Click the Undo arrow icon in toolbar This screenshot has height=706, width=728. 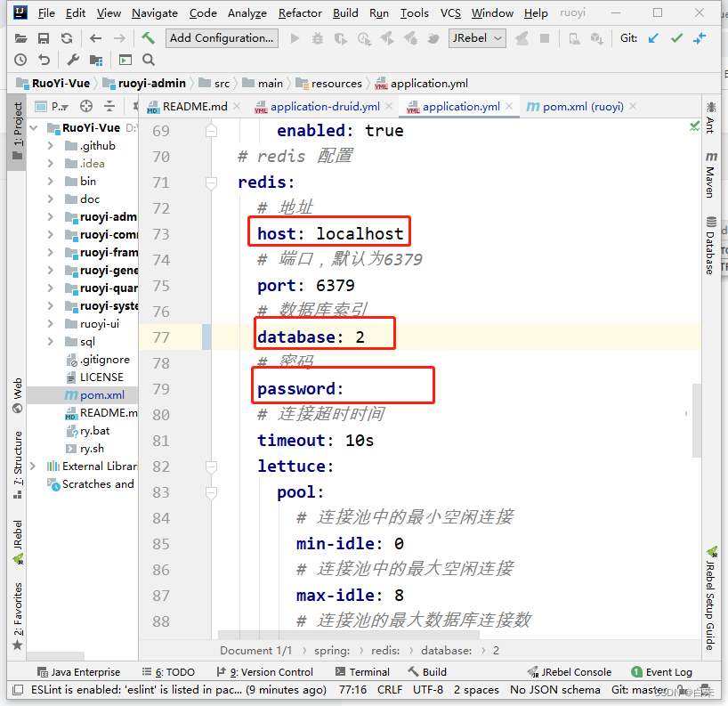pyautogui.click(x=44, y=60)
